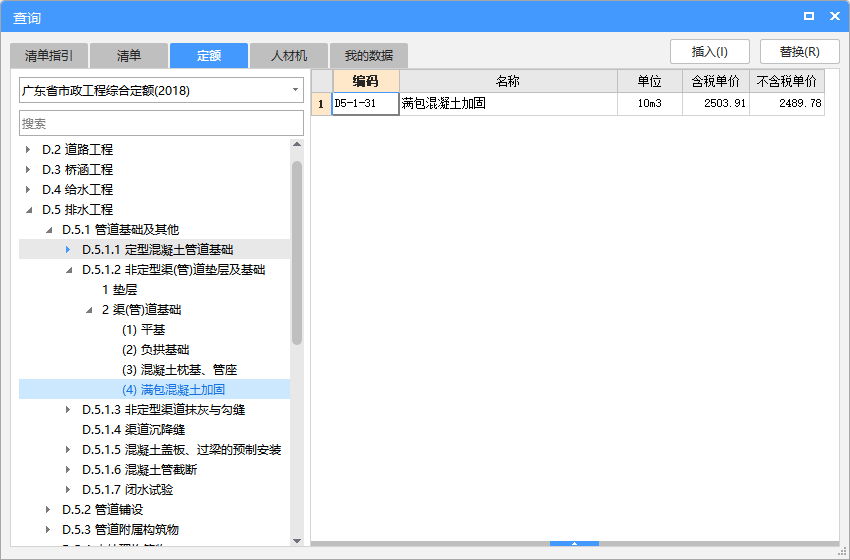Click the bottom panel expand arrow handle
The width and height of the screenshot is (850, 560).
pos(574,543)
